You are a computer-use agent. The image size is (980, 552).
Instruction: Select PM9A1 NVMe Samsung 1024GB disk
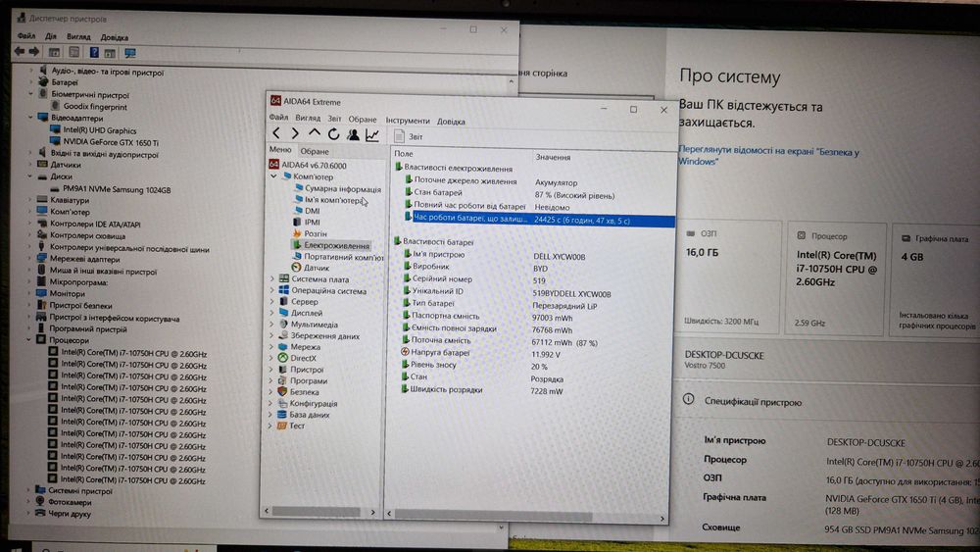click(117, 189)
